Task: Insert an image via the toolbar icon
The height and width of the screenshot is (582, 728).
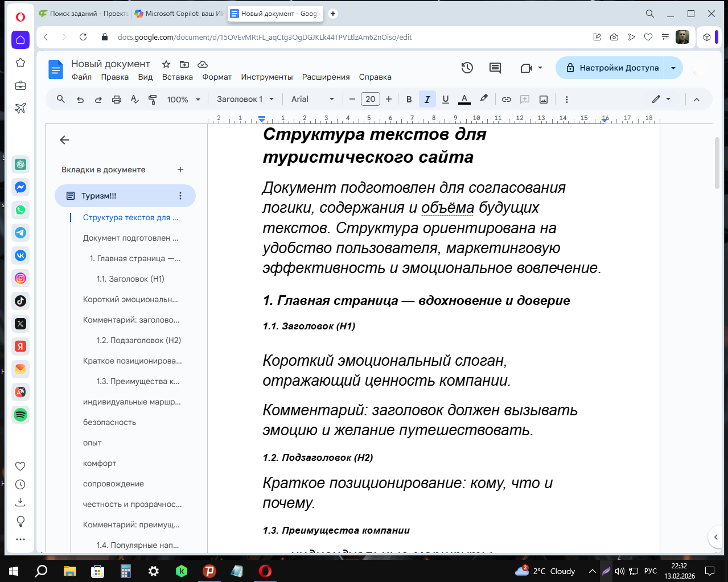Action: coord(543,99)
